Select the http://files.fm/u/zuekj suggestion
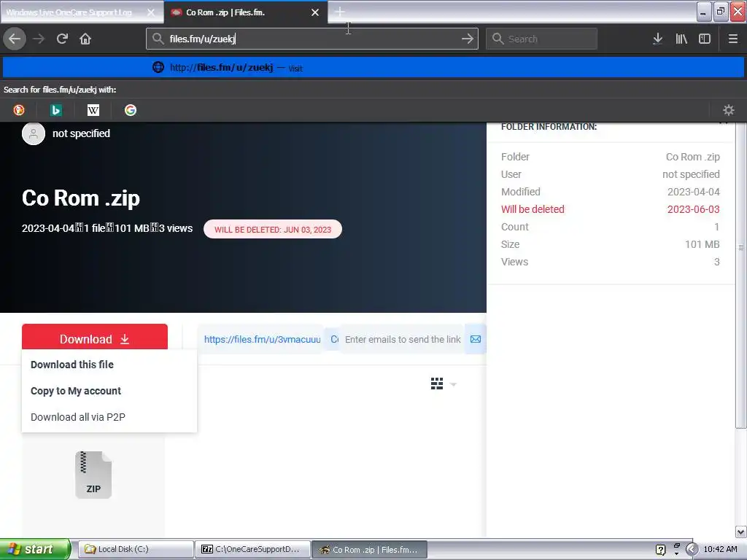The width and height of the screenshot is (747, 560). click(x=373, y=68)
